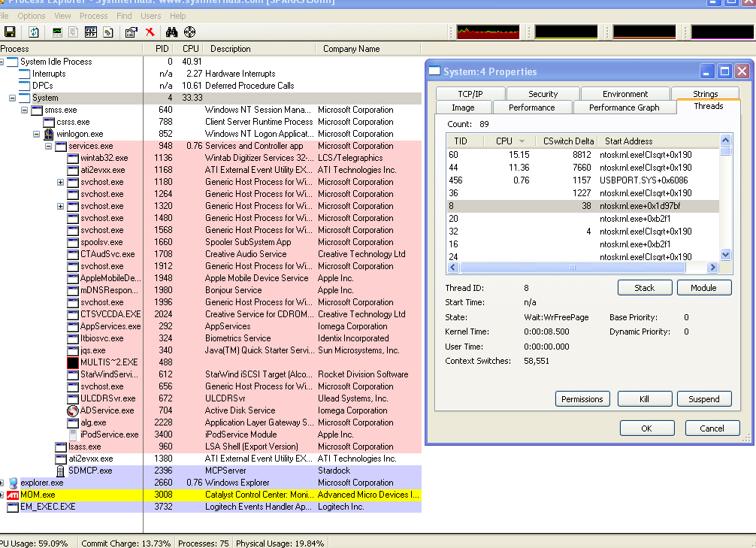Image resolution: width=756 pixels, height=548 pixels.
Task: Open the TCP/IP tab
Action: (470, 94)
